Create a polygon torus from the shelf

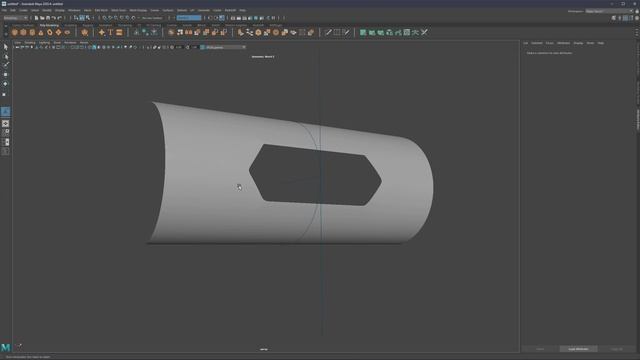pos(49,32)
